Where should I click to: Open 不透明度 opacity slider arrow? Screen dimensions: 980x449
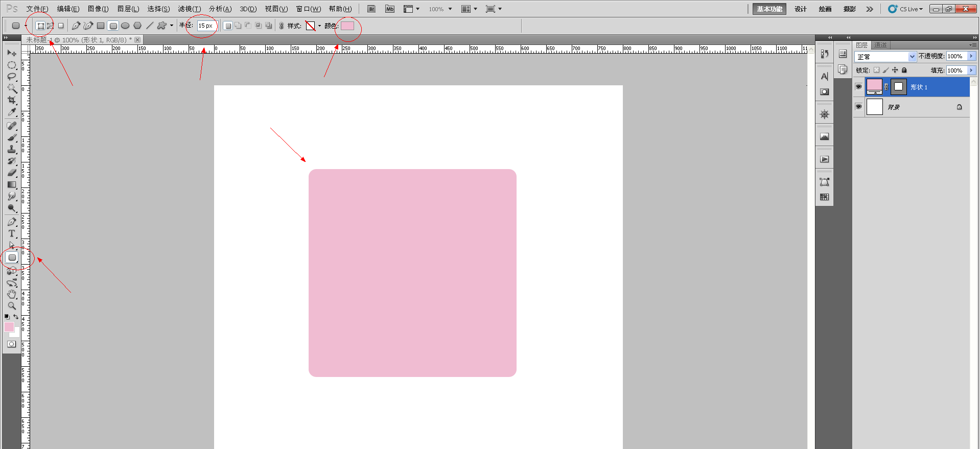[971, 56]
